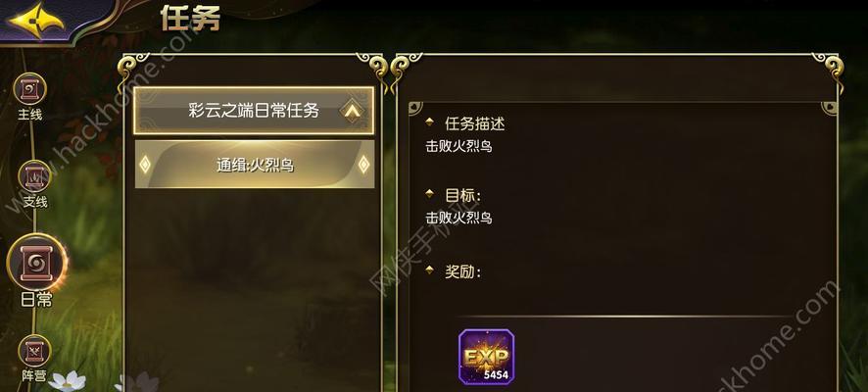Choose the 日常 text label
The image size is (868, 392).
36,300
